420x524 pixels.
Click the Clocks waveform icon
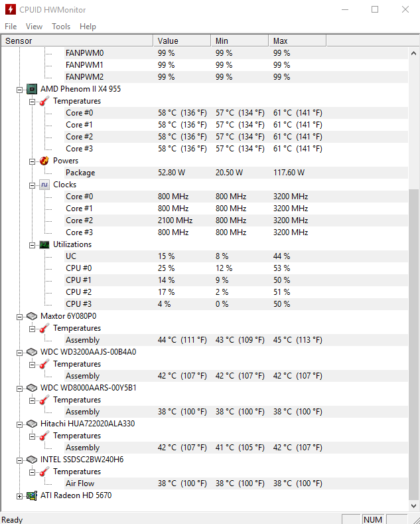point(44,185)
